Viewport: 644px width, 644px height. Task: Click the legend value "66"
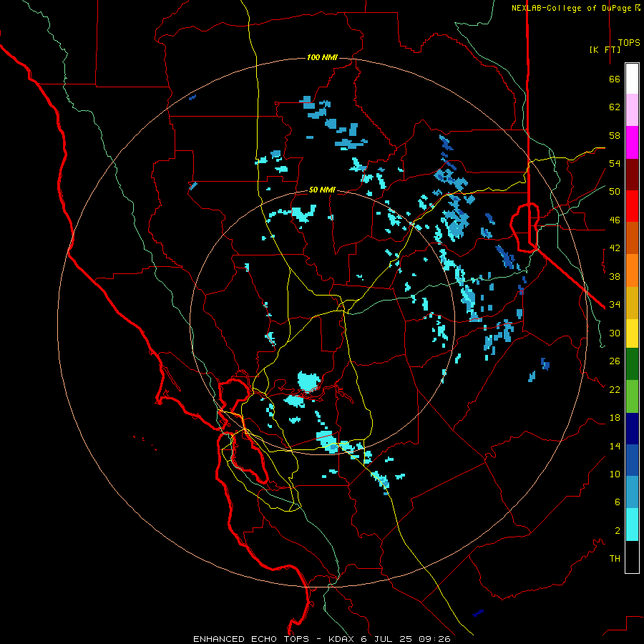click(x=615, y=79)
